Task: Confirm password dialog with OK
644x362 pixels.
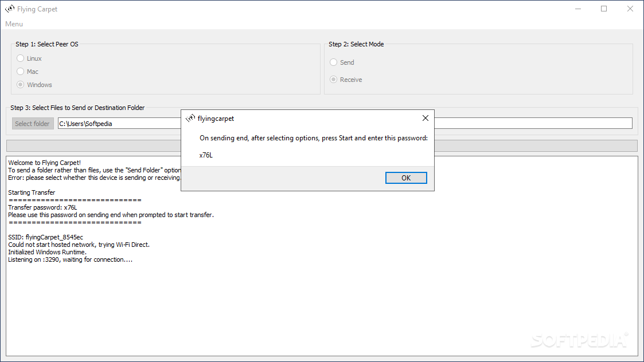Action: click(x=406, y=178)
